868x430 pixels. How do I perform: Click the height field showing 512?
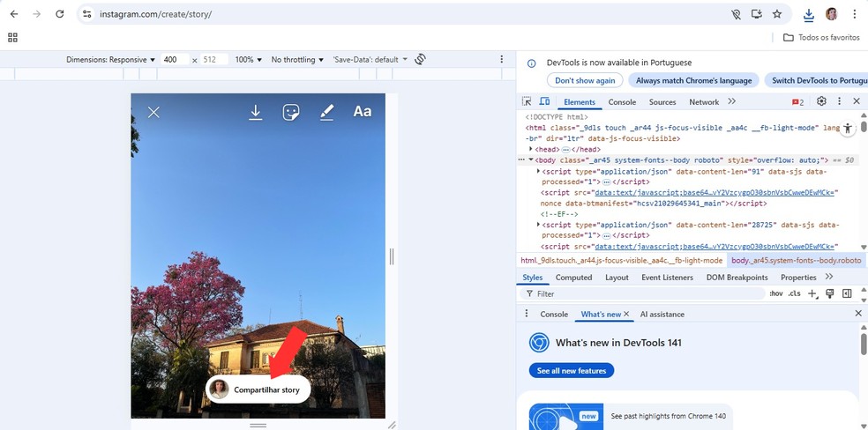[x=214, y=60]
